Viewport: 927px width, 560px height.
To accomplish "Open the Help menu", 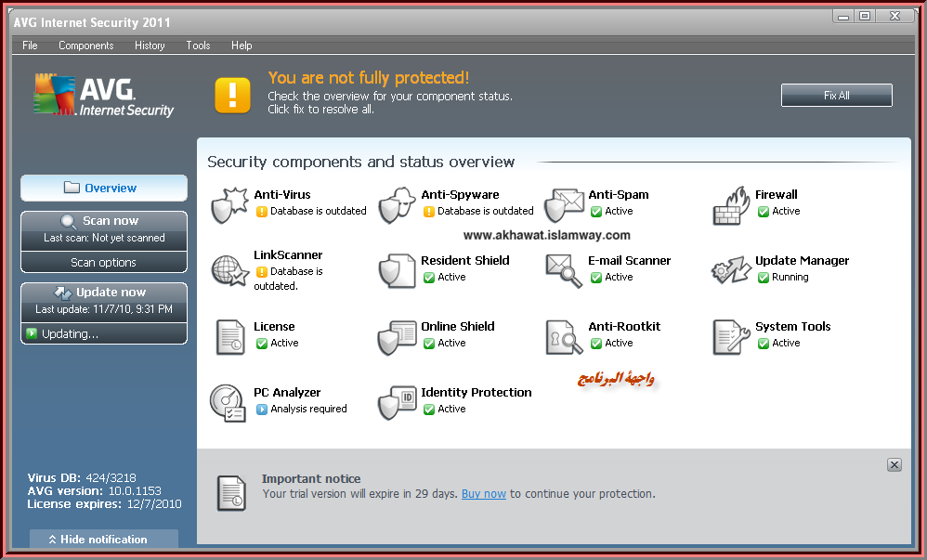I will (242, 46).
